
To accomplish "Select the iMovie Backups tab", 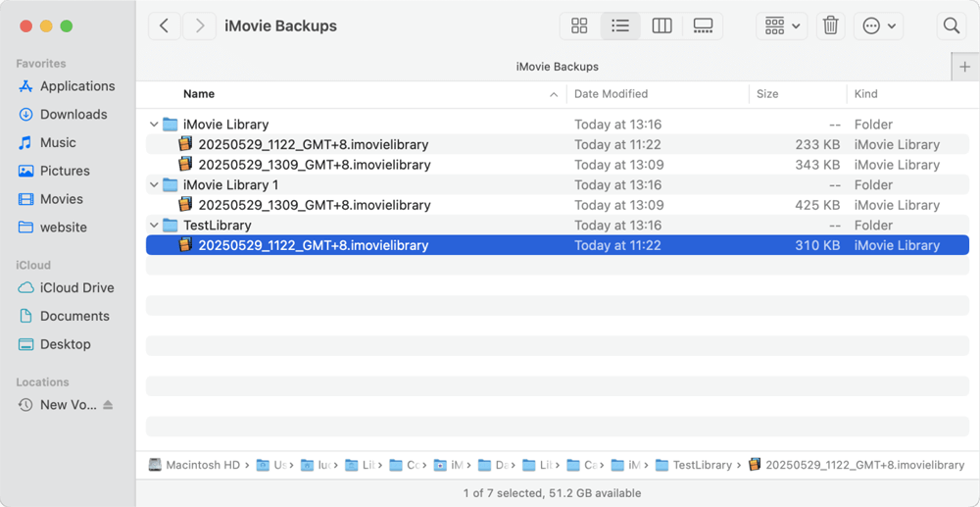I will (557, 67).
